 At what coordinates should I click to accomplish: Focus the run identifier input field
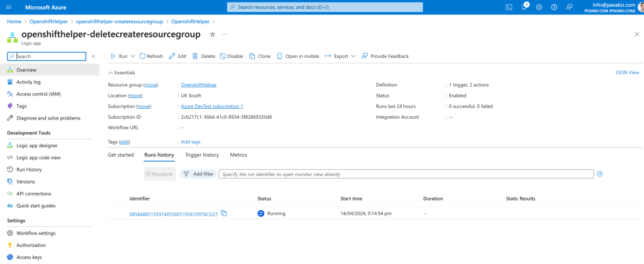click(406, 174)
